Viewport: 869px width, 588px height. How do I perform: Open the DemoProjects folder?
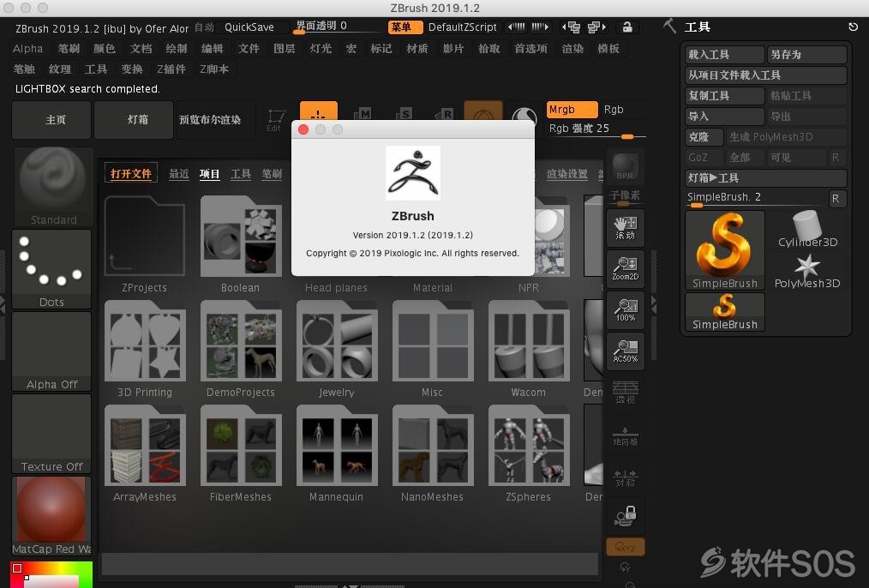pos(241,349)
